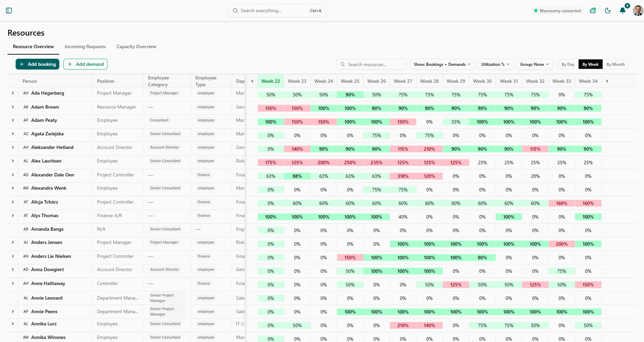The image size is (644, 342).
Task: Switch timeline view to By Day
Action: pyautogui.click(x=568, y=64)
